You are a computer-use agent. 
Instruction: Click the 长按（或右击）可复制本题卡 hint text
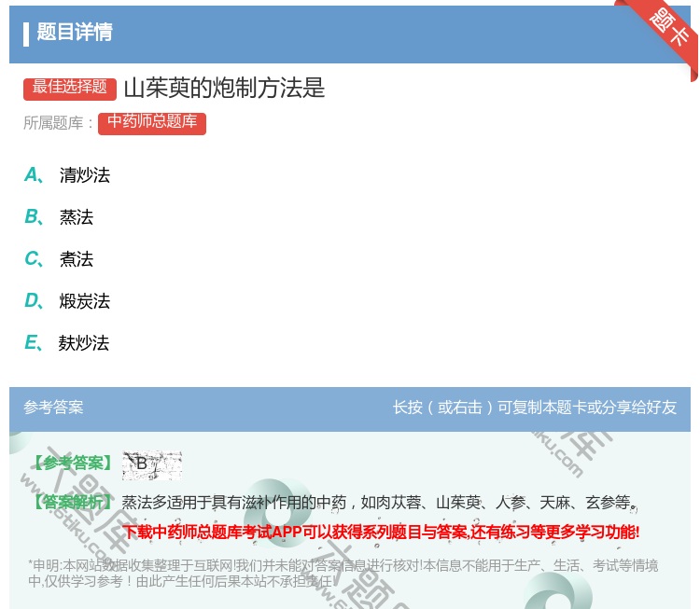pyautogui.click(x=535, y=408)
